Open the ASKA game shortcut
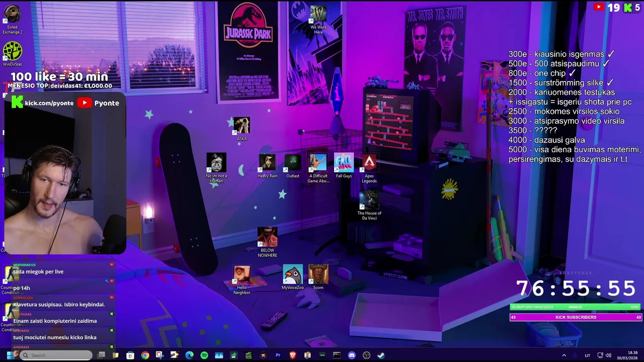Image resolution: width=644 pixels, height=362 pixels. point(242,129)
